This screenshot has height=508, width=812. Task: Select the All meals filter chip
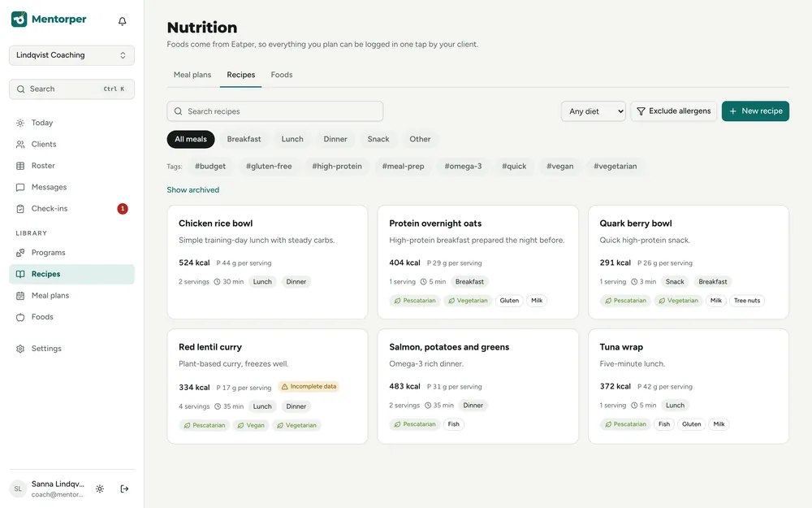[x=191, y=140]
